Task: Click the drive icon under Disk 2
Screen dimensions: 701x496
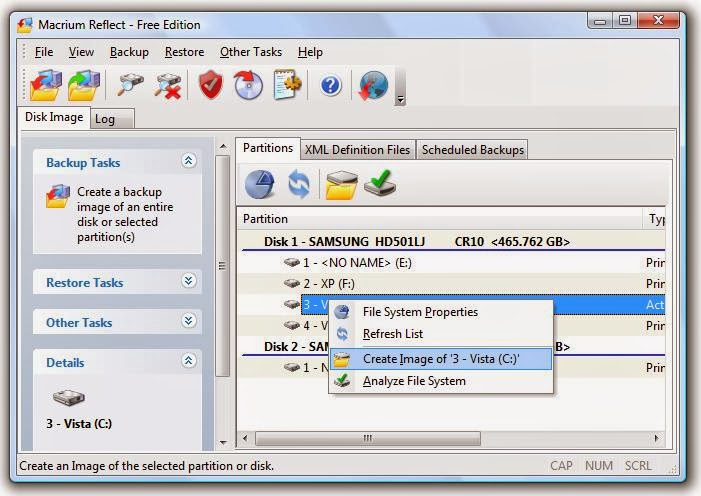Action: 292,367
